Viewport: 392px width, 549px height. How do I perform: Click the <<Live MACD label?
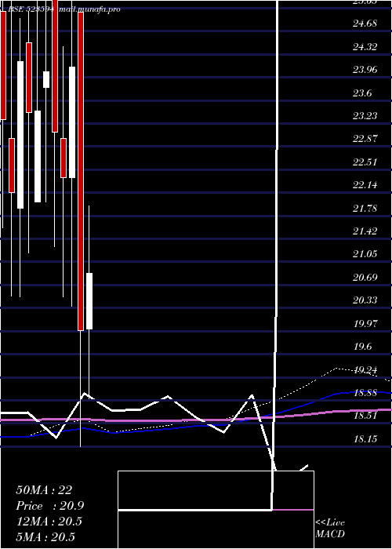pos(330,529)
